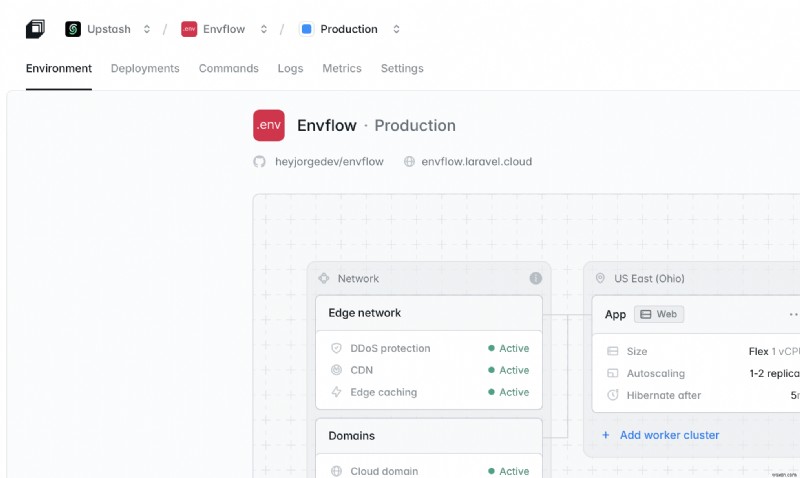The image size is (800, 478).
Task: Click the 'US East (Ohio)' region title
Action: (649, 278)
